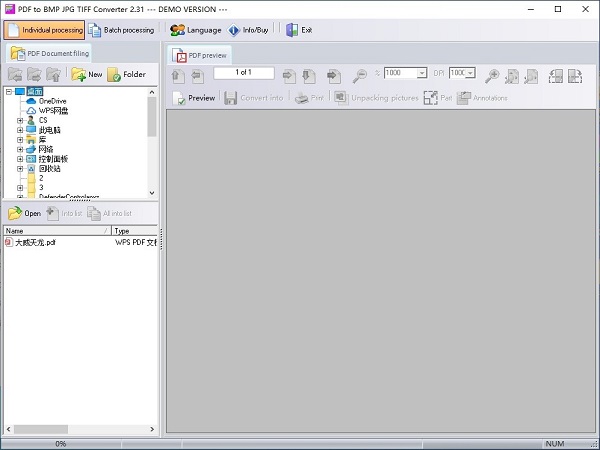Open the Language settings

pyautogui.click(x=196, y=30)
